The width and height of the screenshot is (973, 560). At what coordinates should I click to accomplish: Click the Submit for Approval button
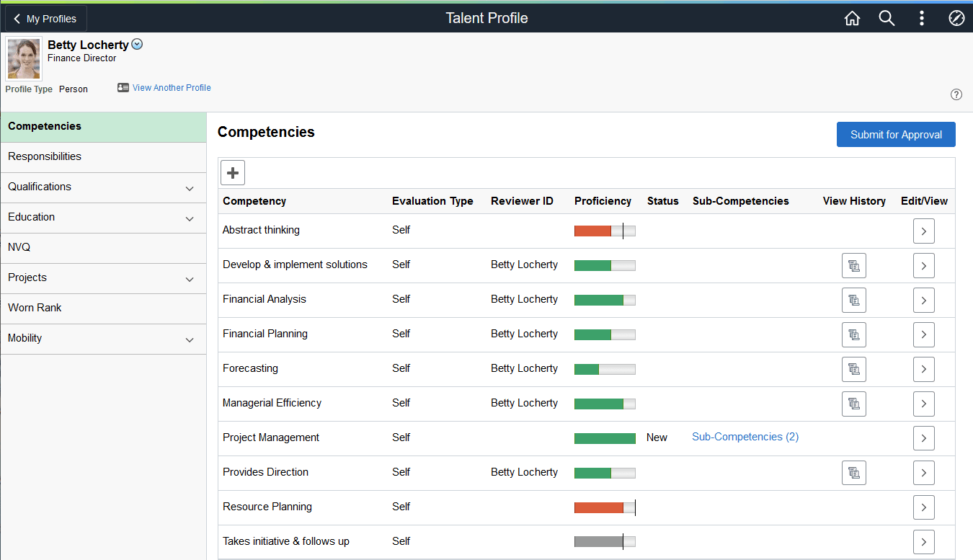(x=896, y=134)
